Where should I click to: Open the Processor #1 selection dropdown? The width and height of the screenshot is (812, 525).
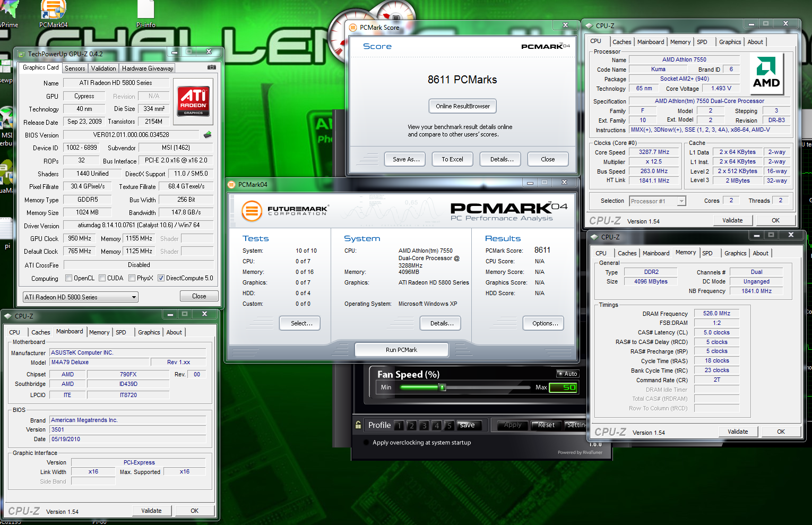658,201
